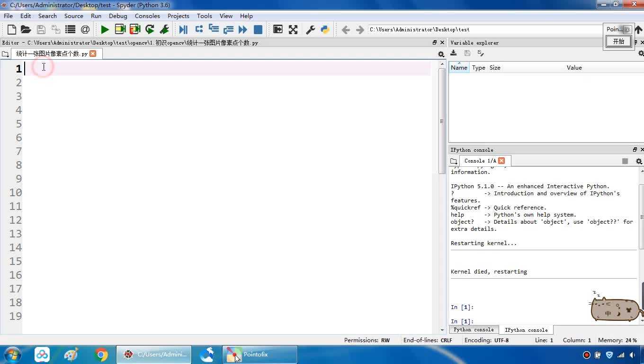Open the IPython console options gear
The height and width of the screenshot is (364, 644).
(x=638, y=161)
